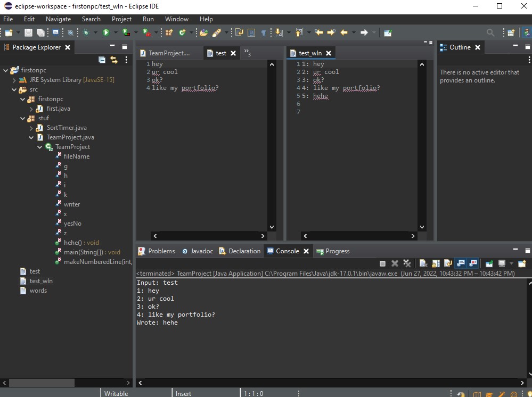Click Remove All Terminated Launches icon
532x397 pixels.
point(407,263)
